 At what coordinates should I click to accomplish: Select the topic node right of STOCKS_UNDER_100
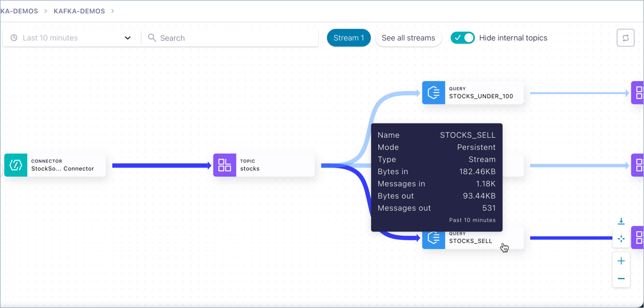(638, 93)
